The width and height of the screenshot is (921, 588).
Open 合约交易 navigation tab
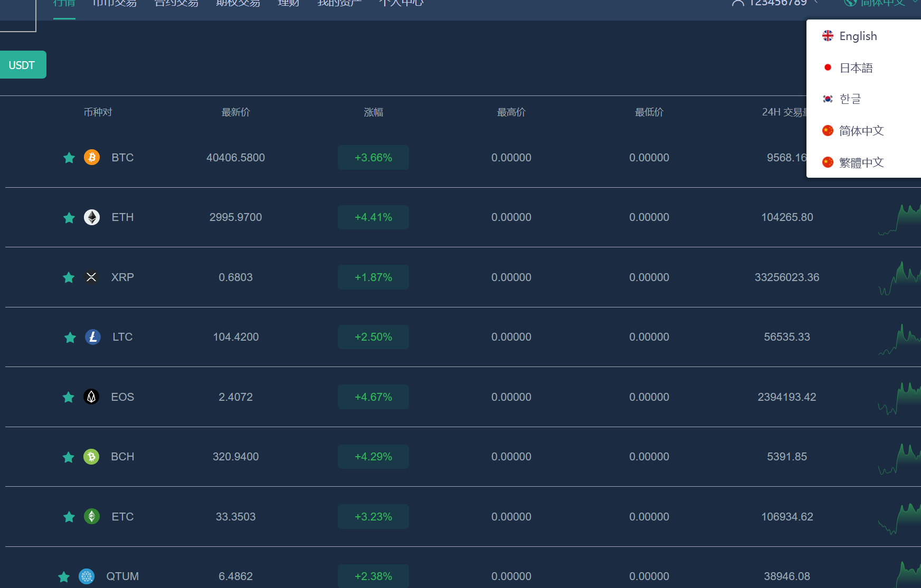[x=176, y=3]
